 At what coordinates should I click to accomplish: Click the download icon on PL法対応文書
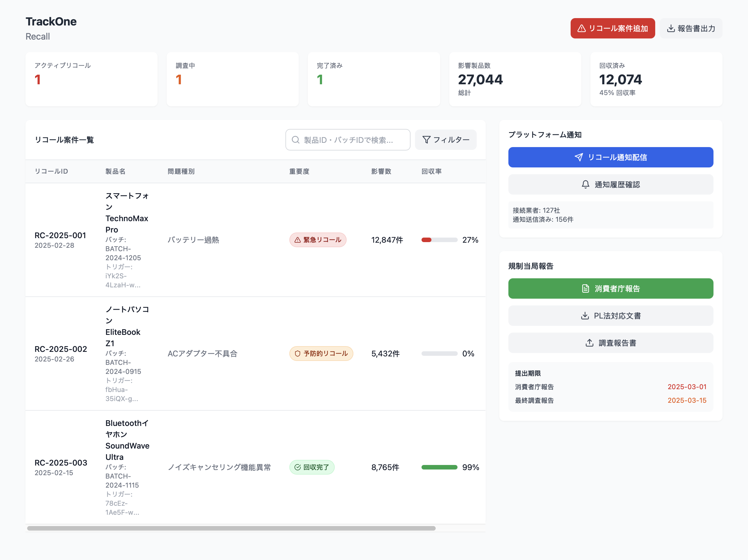pyautogui.click(x=585, y=316)
